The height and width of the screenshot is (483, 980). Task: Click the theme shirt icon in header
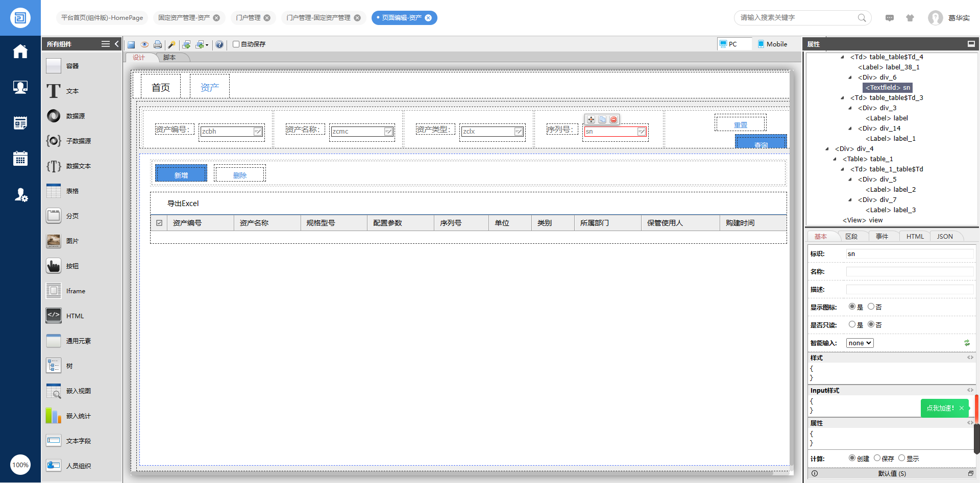910,18
